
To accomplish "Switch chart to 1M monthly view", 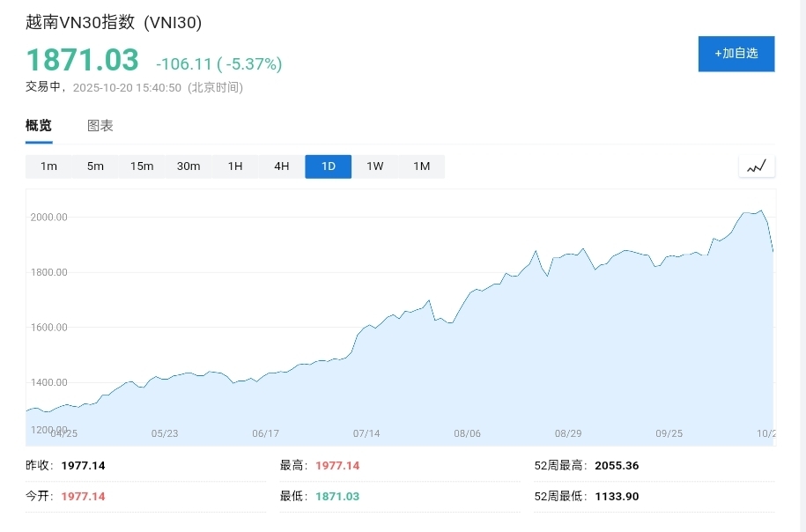I will pyautogui.click(x=422, y=166).
